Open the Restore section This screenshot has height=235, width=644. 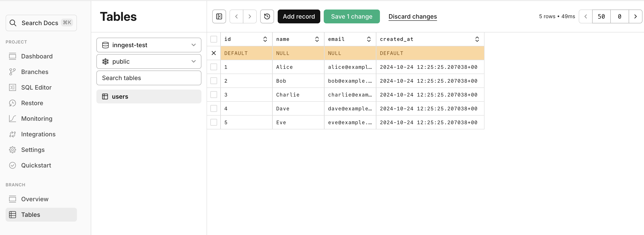click(x=32, y=103)
